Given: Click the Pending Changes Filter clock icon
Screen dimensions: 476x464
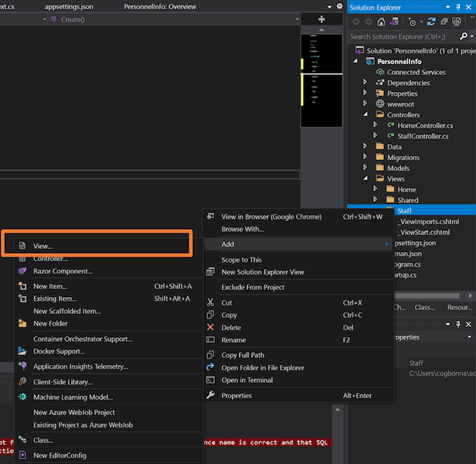Looking at the screenshot, I should point(412,22).
